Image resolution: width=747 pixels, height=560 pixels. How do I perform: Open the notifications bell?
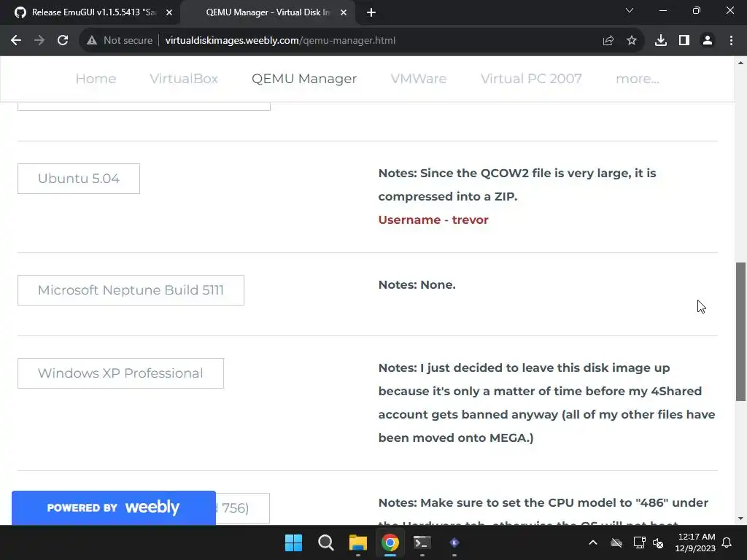[x=727, y=542]
